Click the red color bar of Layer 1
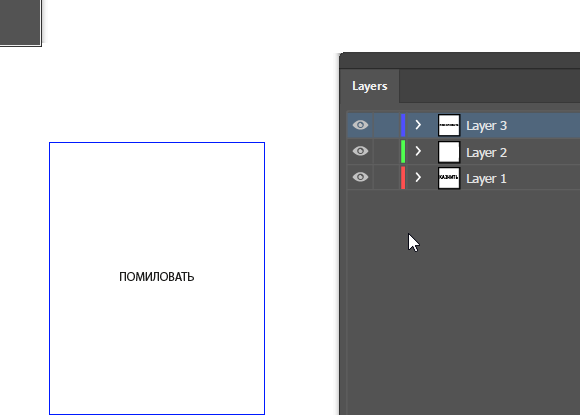This screenshot has width=580, height=415. tap(403, 178)
